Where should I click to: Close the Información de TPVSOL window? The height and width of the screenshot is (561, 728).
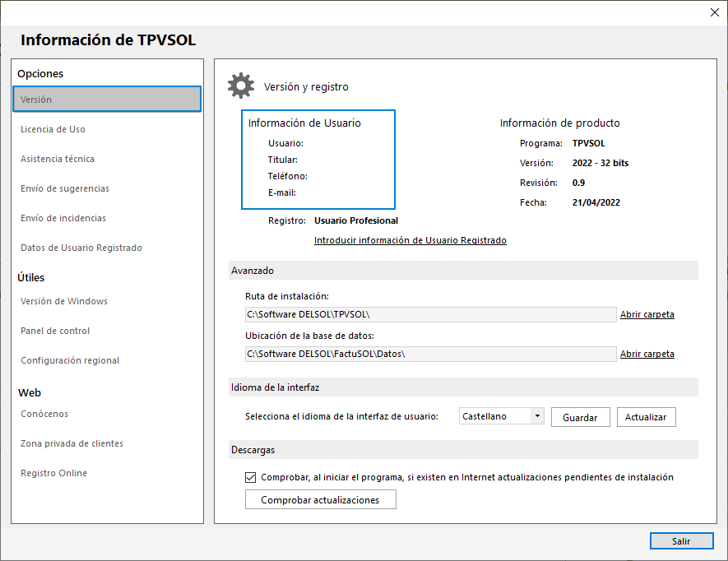(x=715, y=12)
